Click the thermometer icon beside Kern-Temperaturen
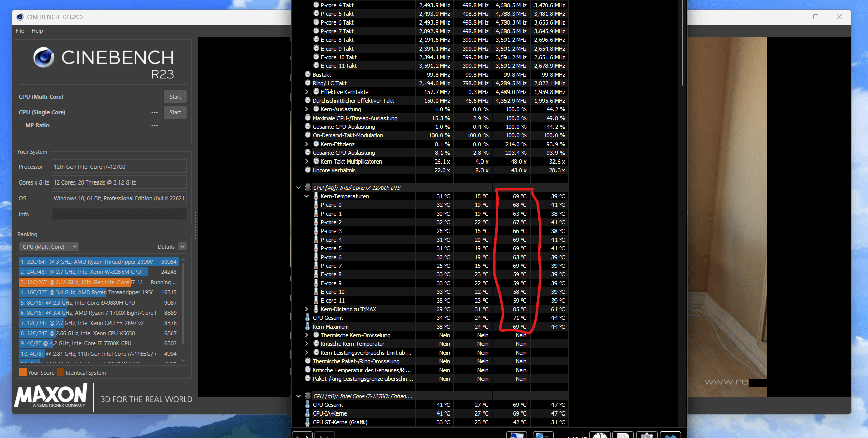The height and width of the screenshot is (438, 868). click(316, 196)
